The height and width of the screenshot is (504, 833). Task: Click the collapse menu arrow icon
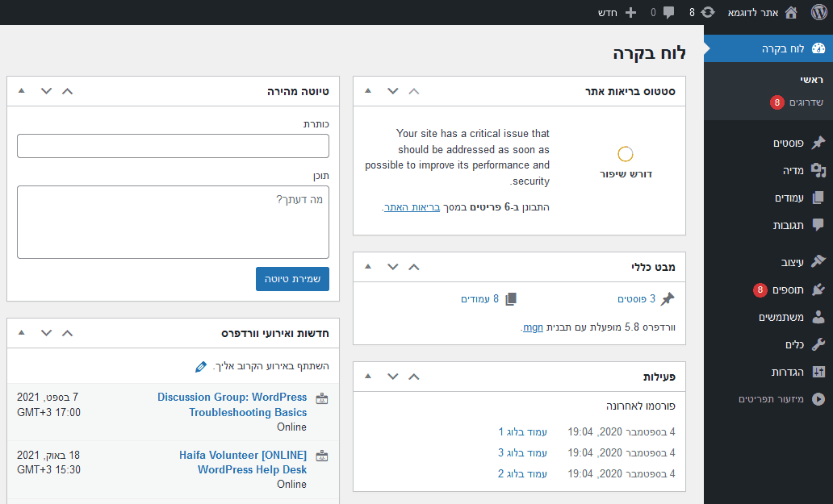pos(818,399)
